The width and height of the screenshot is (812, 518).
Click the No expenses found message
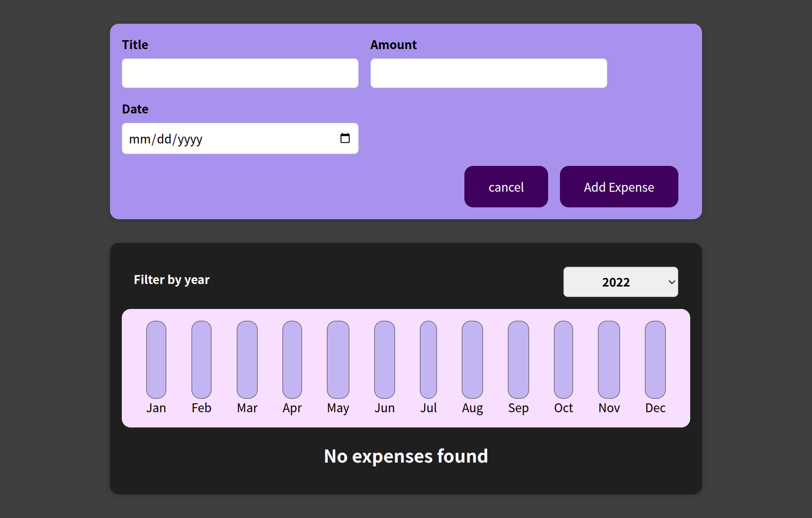click(x=405, y=456)
